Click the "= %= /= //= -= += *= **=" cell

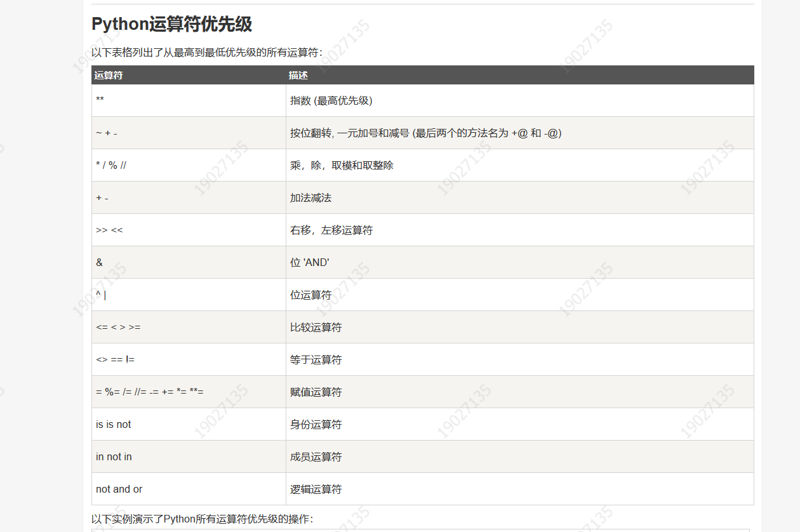tap(189, 392)
